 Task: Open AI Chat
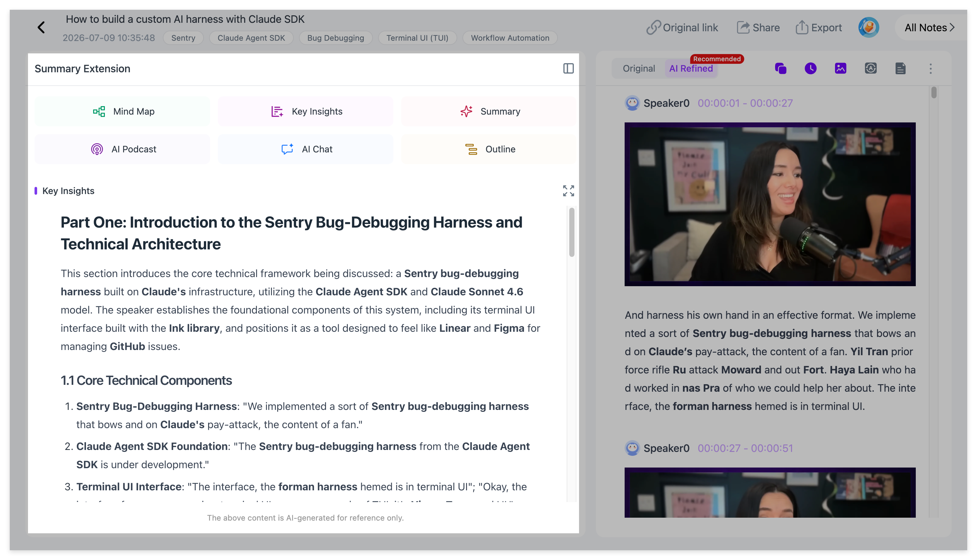pos(305,149)
